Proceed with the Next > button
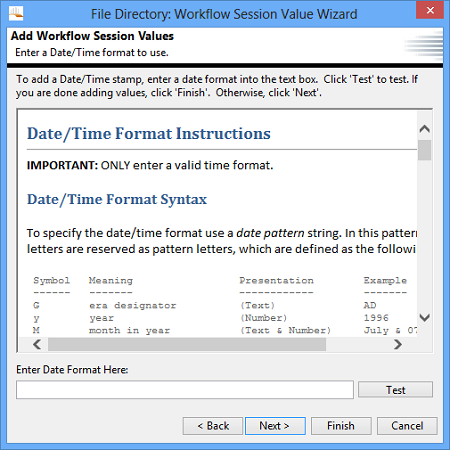The height and width of the screenshot is (450, 450). pyautogui.click(x=275, y=426)
